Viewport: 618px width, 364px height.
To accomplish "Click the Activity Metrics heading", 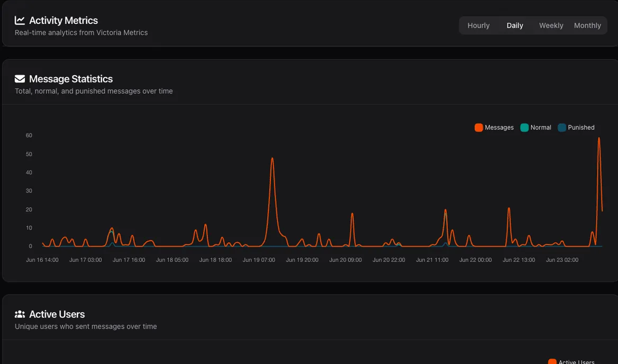I will 63,21.
